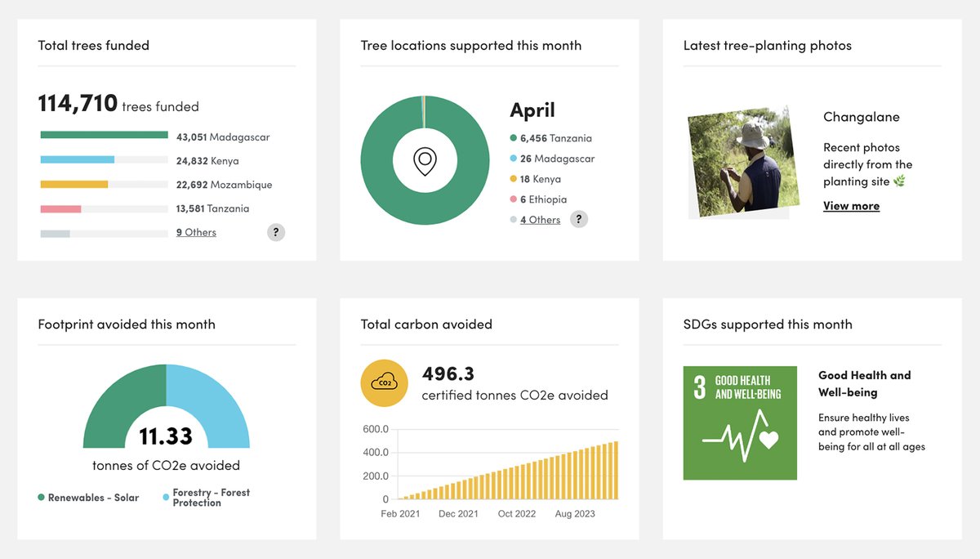Click the Aug 2023 axis label
This screenshot has height=559, width=980.
575,514
